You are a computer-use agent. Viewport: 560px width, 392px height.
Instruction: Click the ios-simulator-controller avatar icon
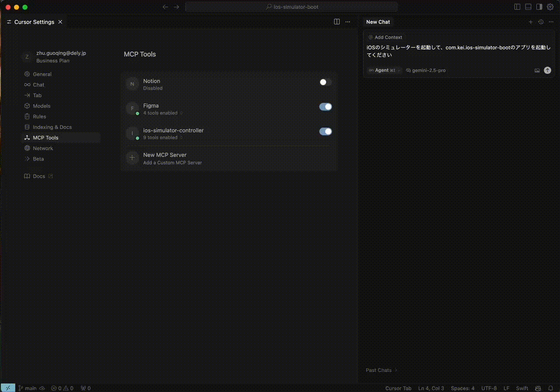132,133
